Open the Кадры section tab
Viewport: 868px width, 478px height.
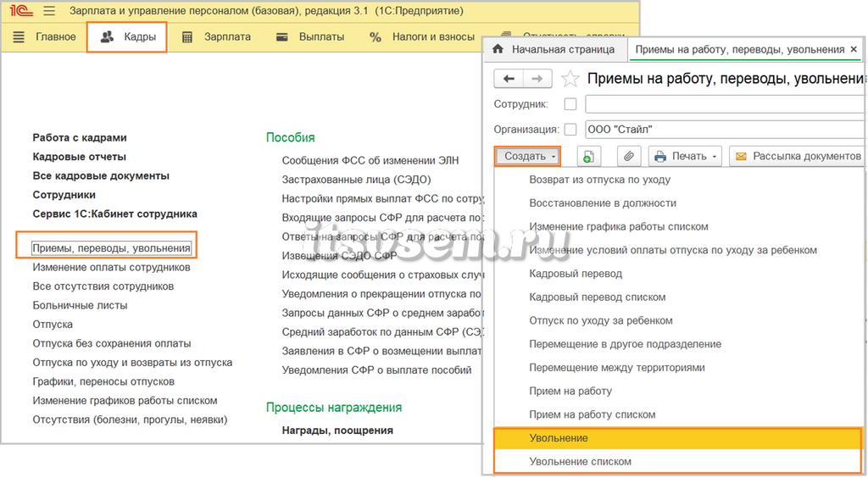(x=127, y=37)
